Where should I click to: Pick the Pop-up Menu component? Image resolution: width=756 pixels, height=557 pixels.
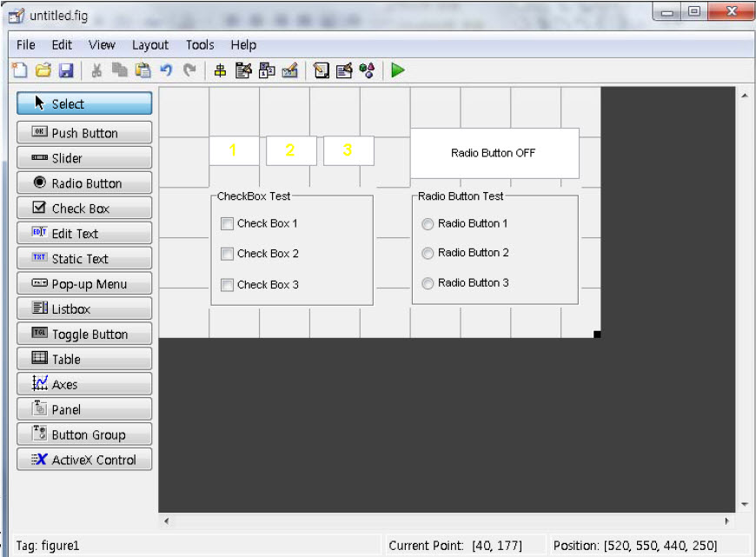(x=84, y=283)
